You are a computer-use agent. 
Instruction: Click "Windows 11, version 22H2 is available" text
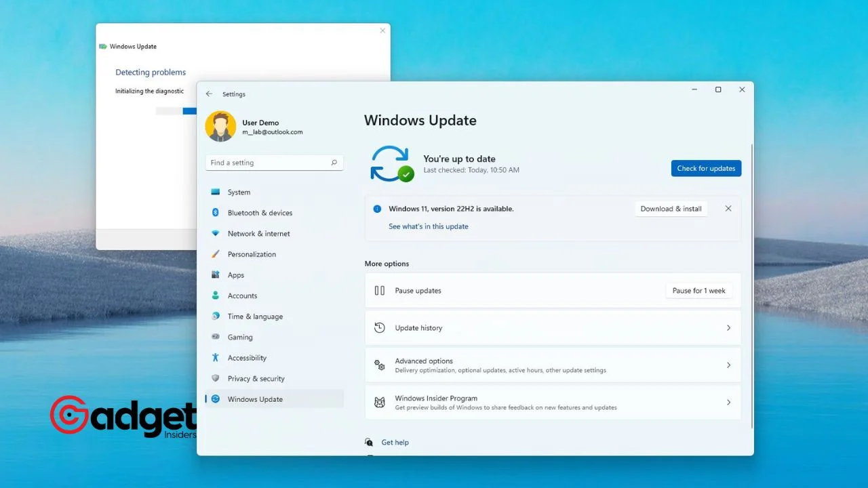(x=451, y=209)
